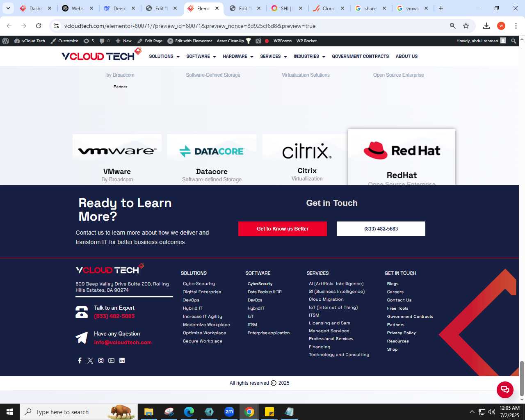Open WP Rocket in the admin bar
The height and width of the screenshot is (420, 525).
point(306,41)
